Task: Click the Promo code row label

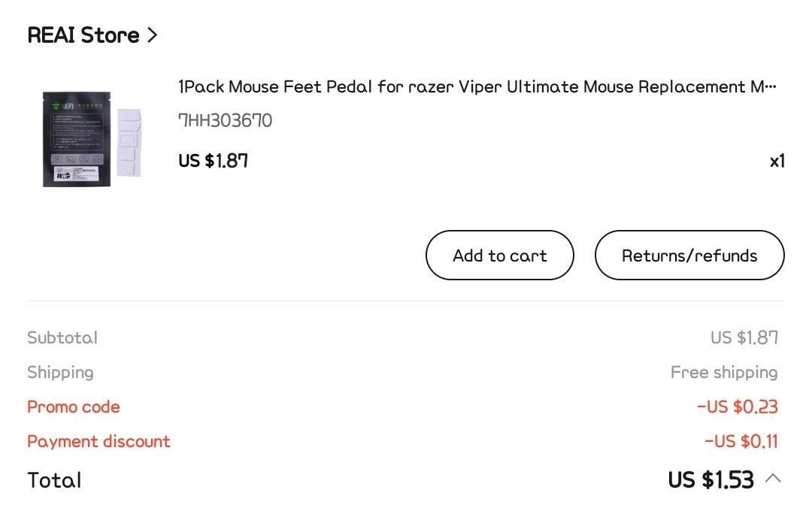Action: 74,407
